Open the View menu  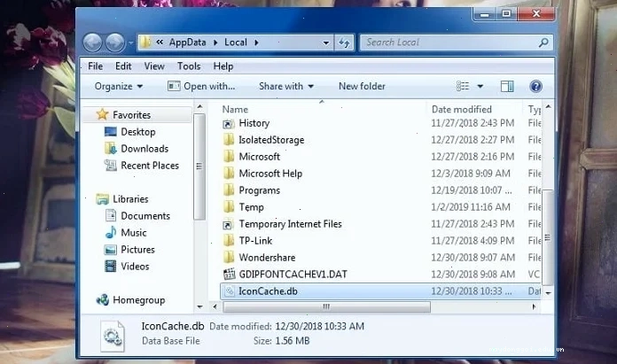click(154, 66)
